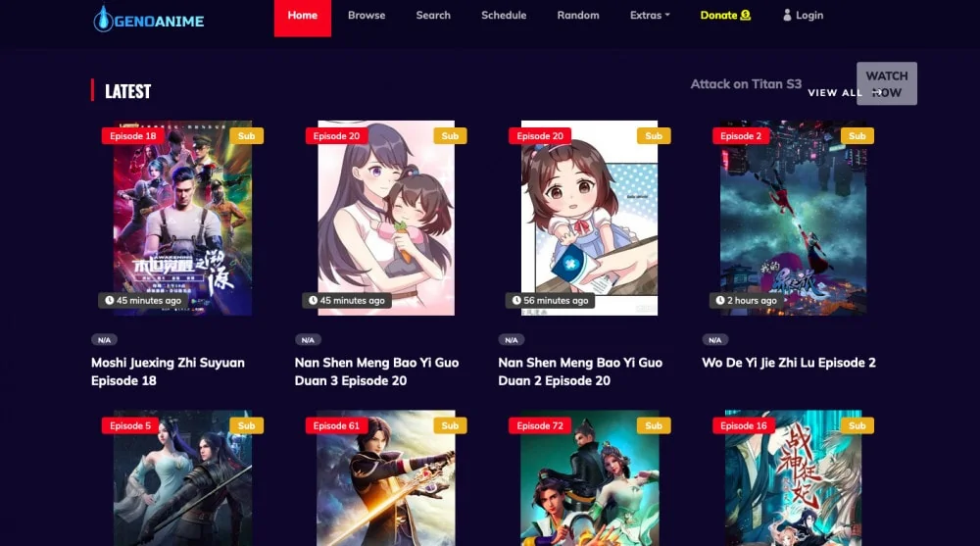This screenshot has width=980, height=546.
Task: Click the LATEST section heading
Action: point(127,91)
